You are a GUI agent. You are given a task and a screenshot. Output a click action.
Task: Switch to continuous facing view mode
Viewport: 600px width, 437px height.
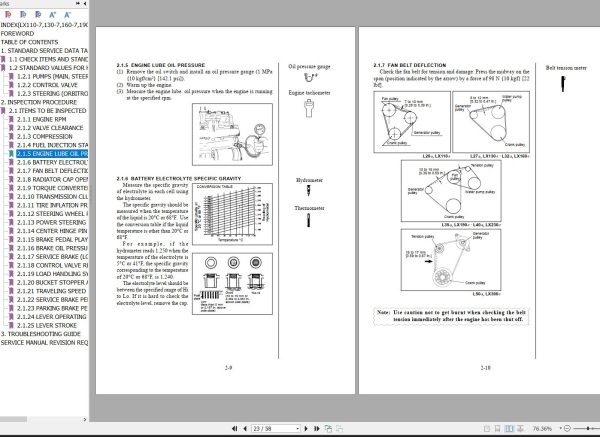click(x=520, y=429)
